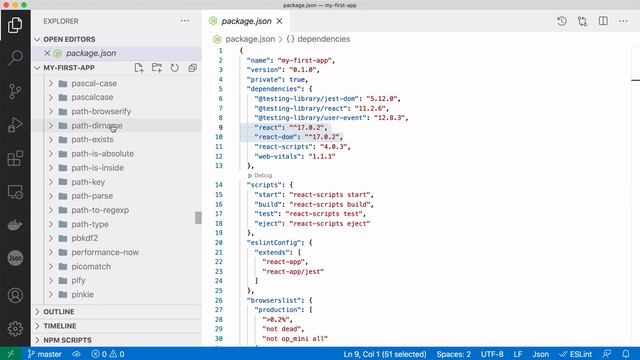This screenshot has width=640, height=360.
Task: Click Ln 9, Col 1 go-to-line indicator
Action: pos(385,354)
